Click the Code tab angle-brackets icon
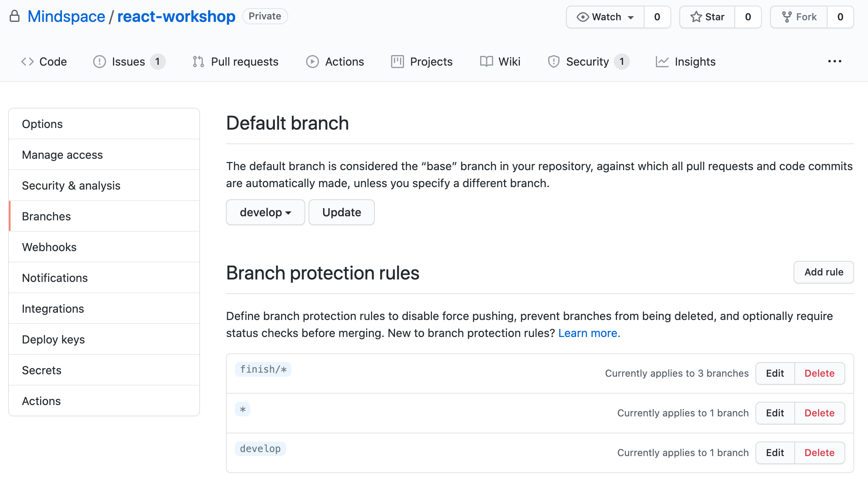868x482 pixels. pos(27,62)
